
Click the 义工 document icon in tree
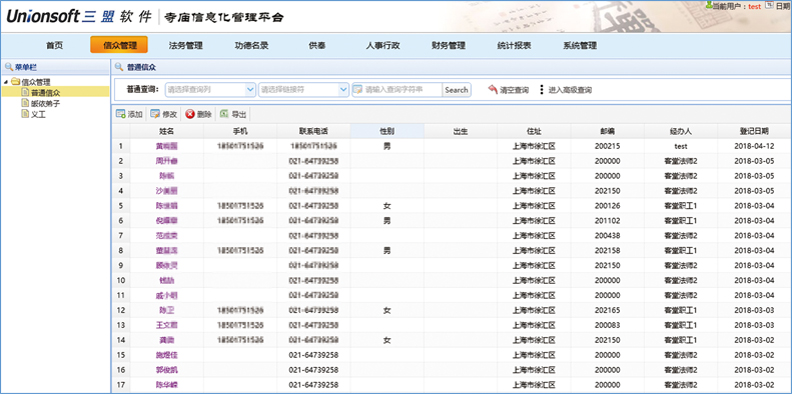coord(25,114)
